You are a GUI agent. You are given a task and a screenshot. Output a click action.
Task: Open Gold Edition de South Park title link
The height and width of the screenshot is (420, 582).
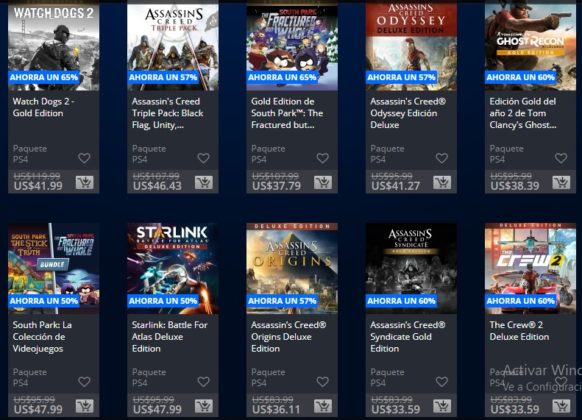[287, 113]
